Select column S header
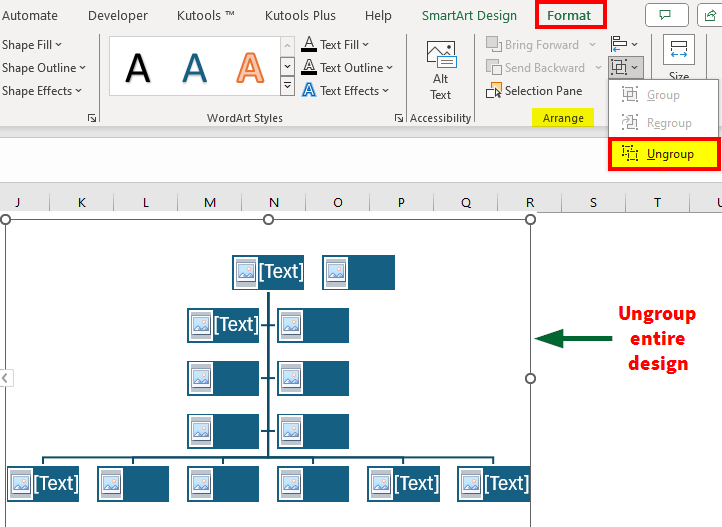This screenshot has height=527, width=722. 594,203
